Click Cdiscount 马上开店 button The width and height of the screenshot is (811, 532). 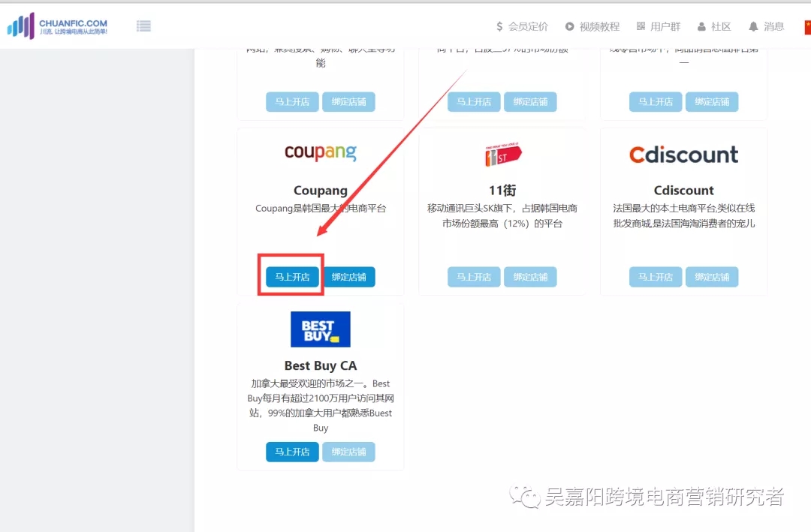pyautogui.click(x=656, y=277)
